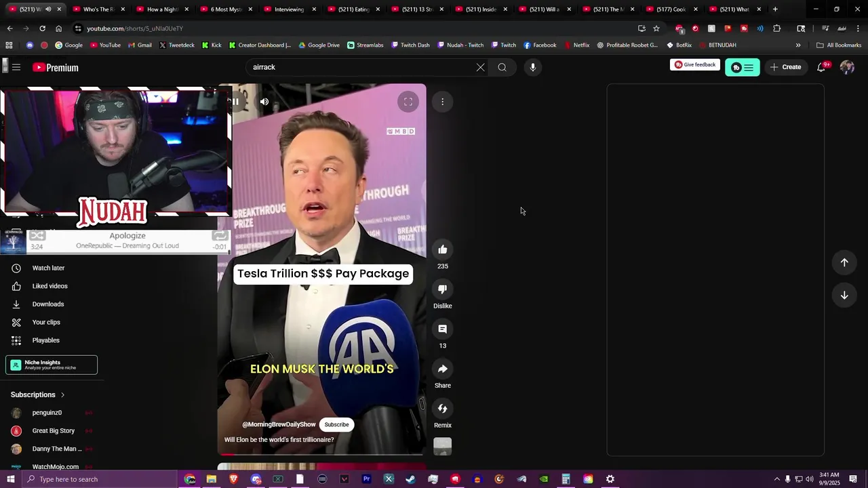Open Windows Settings gear on taskbar
Viewport: 868px width, 488px height.
(x=610, y=479)
